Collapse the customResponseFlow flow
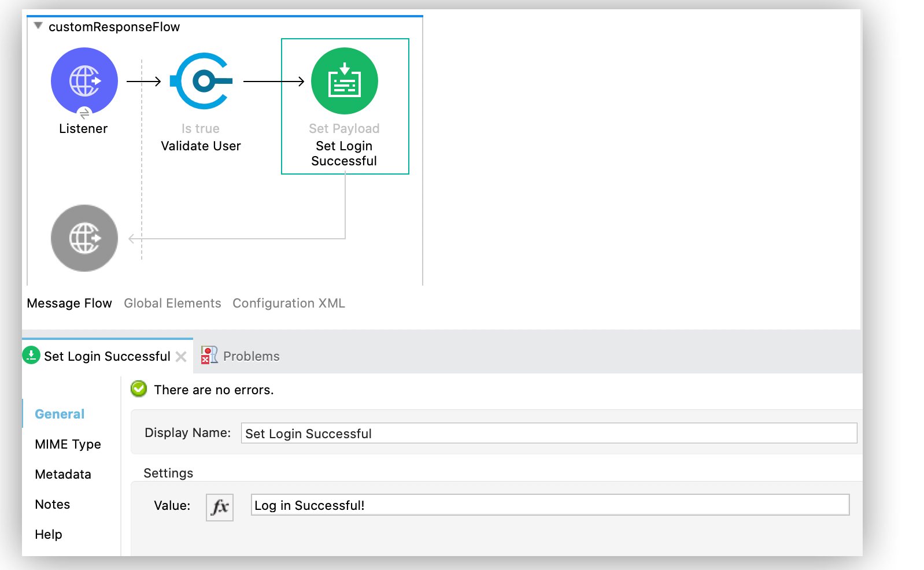This screenshot has height=570, width=924. pos(38,26)
